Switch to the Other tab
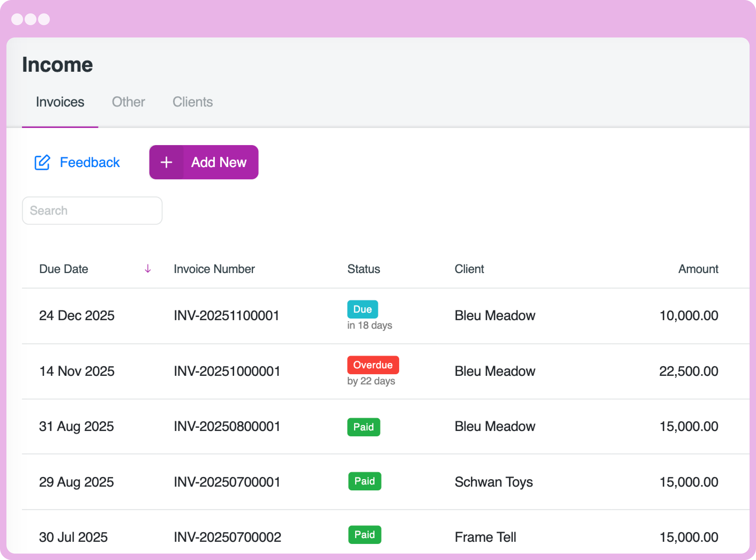The width and height of the screenshot is (756, 560). coord(128,102)
